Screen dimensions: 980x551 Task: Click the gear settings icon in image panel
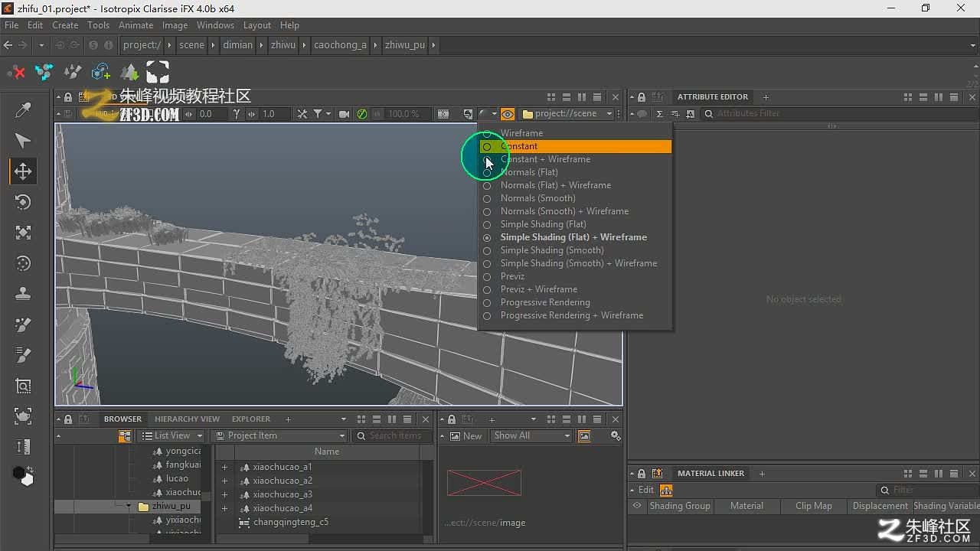[615, 435]
